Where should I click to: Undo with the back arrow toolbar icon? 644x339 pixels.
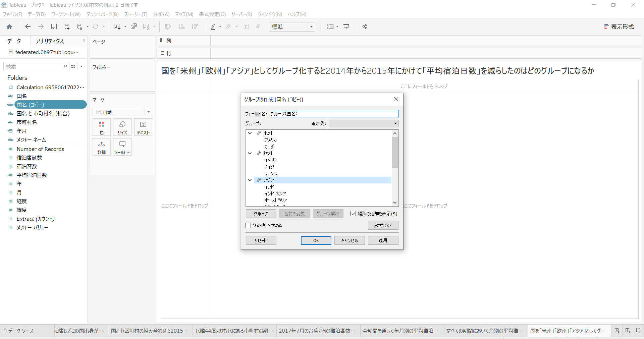(28, 27)
